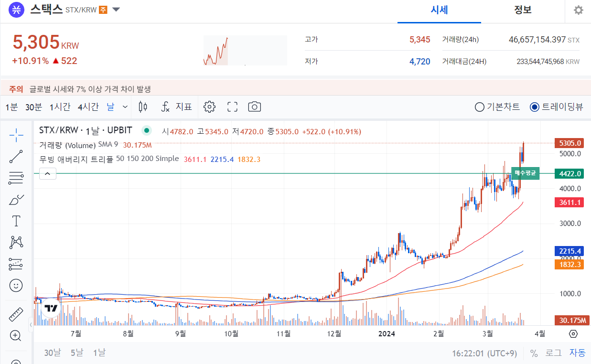The width and height of the screenshot is (591, 364).
Task: Set date range to 1날
Action: (99, 353)
